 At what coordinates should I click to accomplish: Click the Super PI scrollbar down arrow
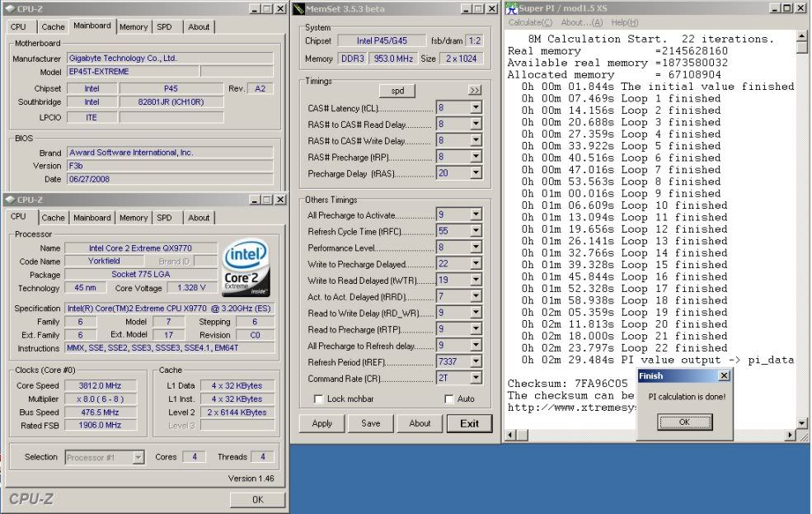(802, 423)
